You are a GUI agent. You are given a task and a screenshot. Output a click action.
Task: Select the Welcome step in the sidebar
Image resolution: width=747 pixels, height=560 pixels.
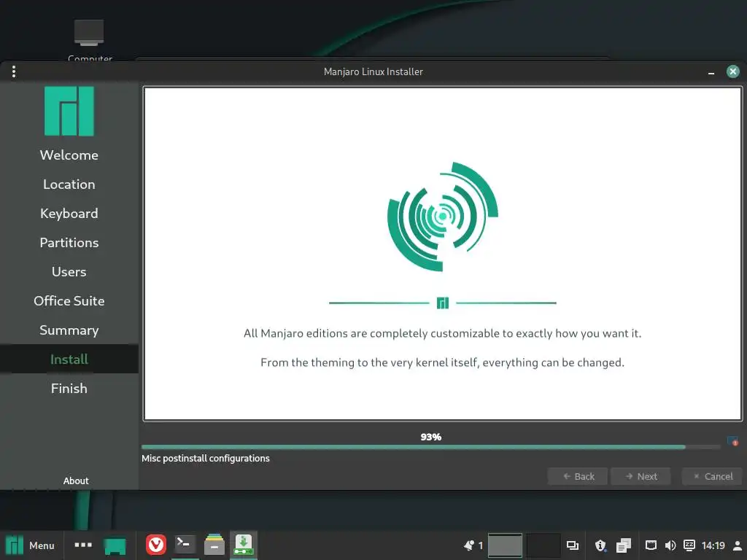[69, 155]
